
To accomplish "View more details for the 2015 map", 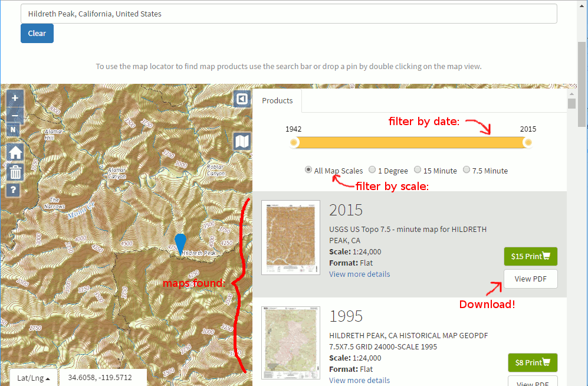I will 359,274.
